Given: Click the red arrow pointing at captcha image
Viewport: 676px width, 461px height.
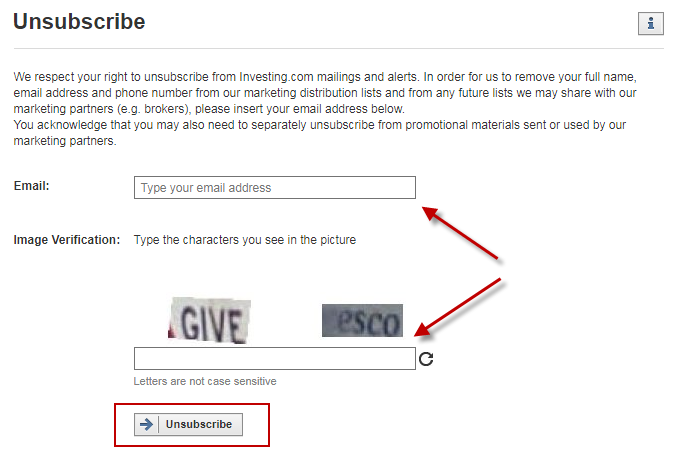Looking at the screenshot, I should 458,307.
